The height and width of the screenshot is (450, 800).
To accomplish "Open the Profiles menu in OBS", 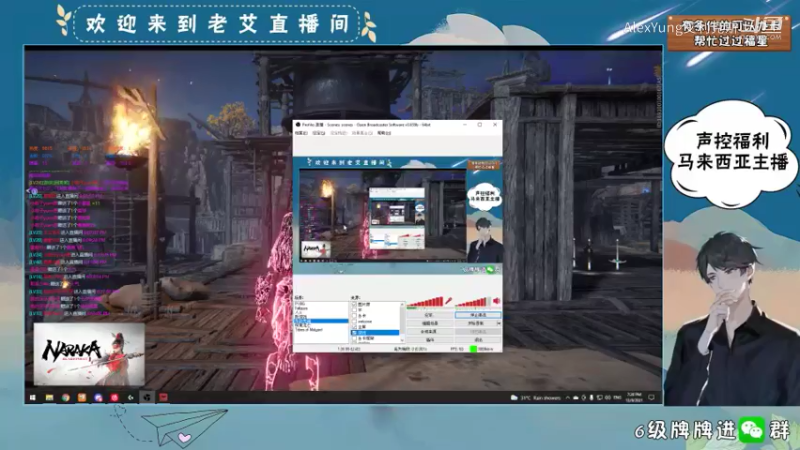I will tap(338, 133).
